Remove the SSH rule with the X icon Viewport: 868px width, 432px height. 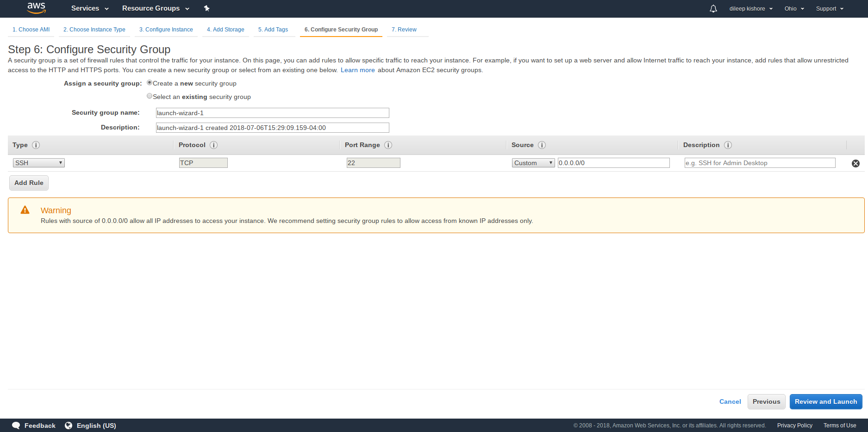pyautogui.click(x=856, y=163)
